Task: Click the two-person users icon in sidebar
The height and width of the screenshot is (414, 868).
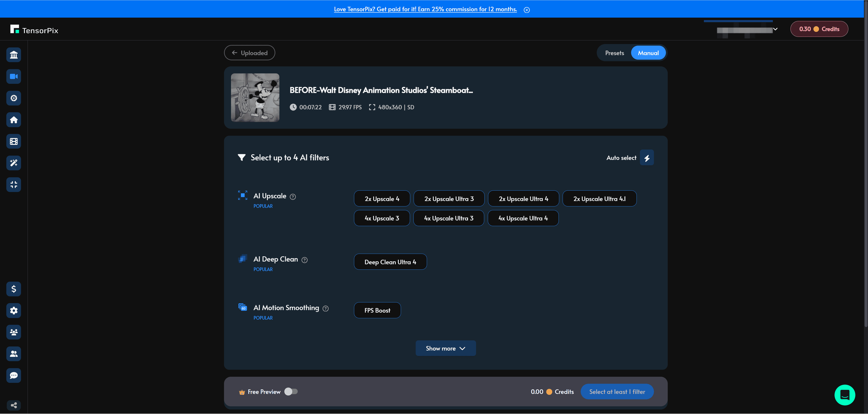Action: [14, 354]
